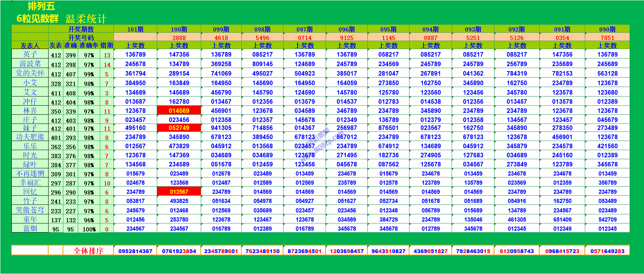644x274 pixels.
Task: Select the winning number 3888 cell
Action: pos(179,38)
